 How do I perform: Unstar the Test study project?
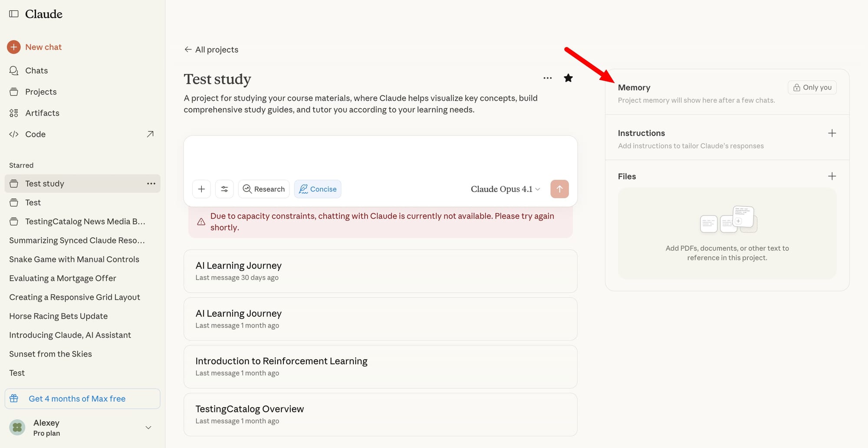point(568,78)
